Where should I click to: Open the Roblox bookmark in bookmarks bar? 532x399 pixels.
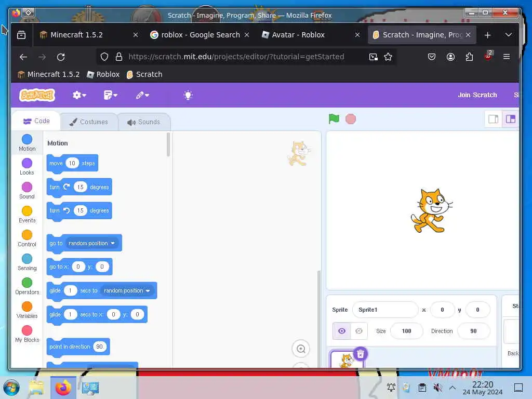[103, 74]
